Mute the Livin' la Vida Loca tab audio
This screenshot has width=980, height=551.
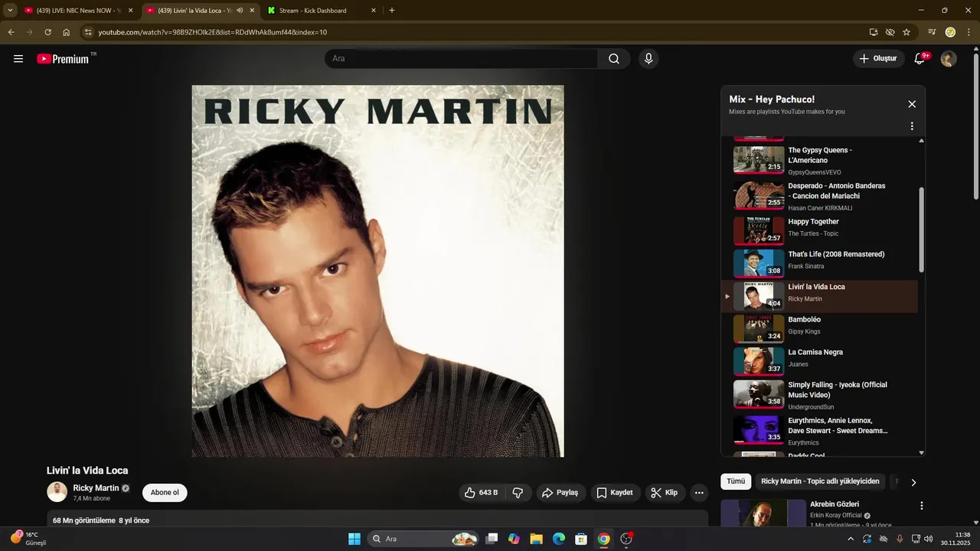coord(240,11)
